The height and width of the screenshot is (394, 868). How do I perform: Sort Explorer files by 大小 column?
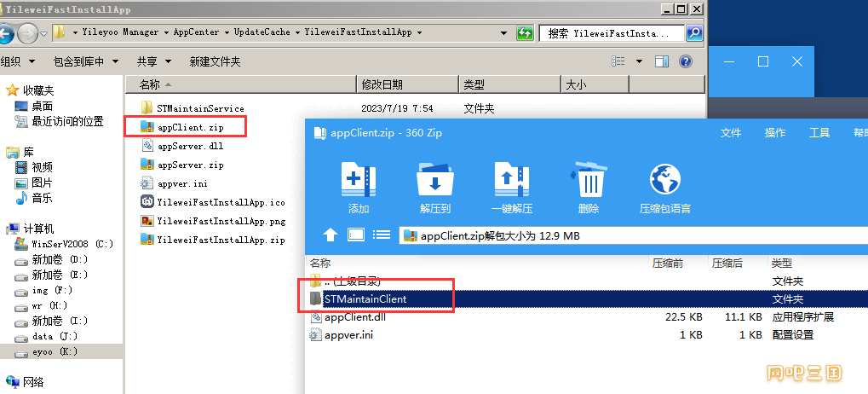595,84
